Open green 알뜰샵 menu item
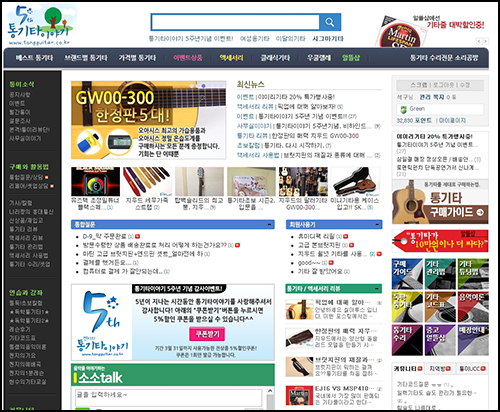Viewport: 500px width, 412px height. 351,58
